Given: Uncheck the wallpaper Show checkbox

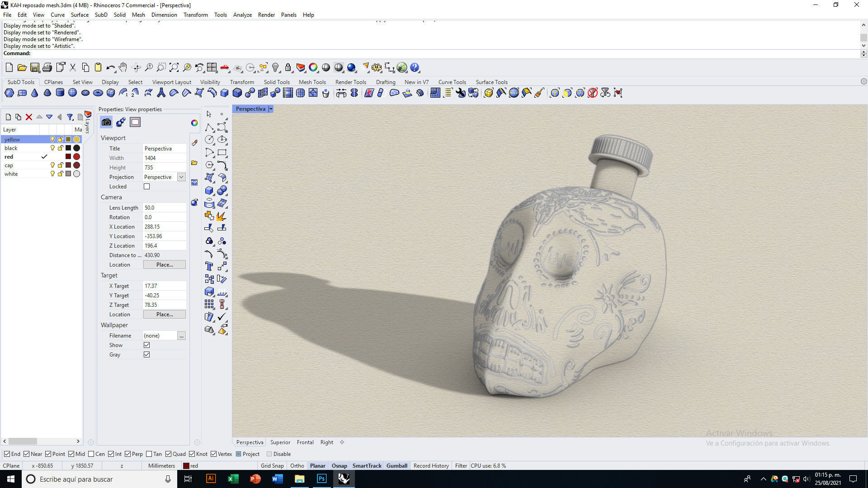Looking at the screenshot, I should coord(146,345).
